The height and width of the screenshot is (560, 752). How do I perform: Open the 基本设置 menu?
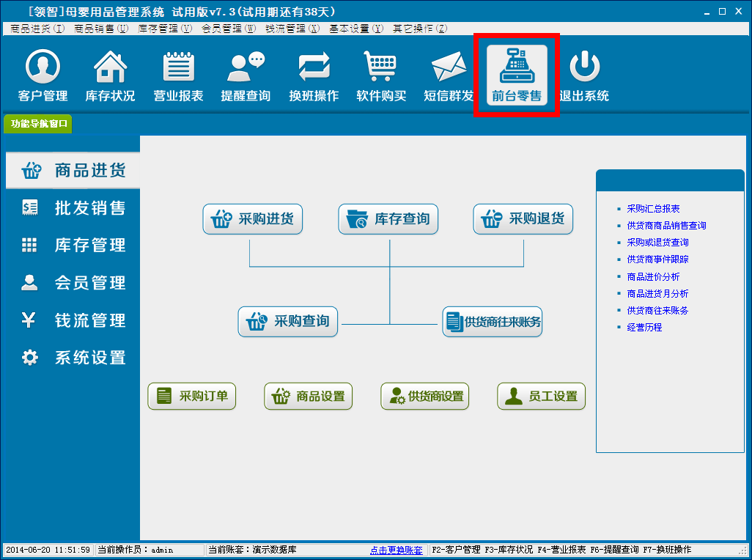click(x=355, y=29)
